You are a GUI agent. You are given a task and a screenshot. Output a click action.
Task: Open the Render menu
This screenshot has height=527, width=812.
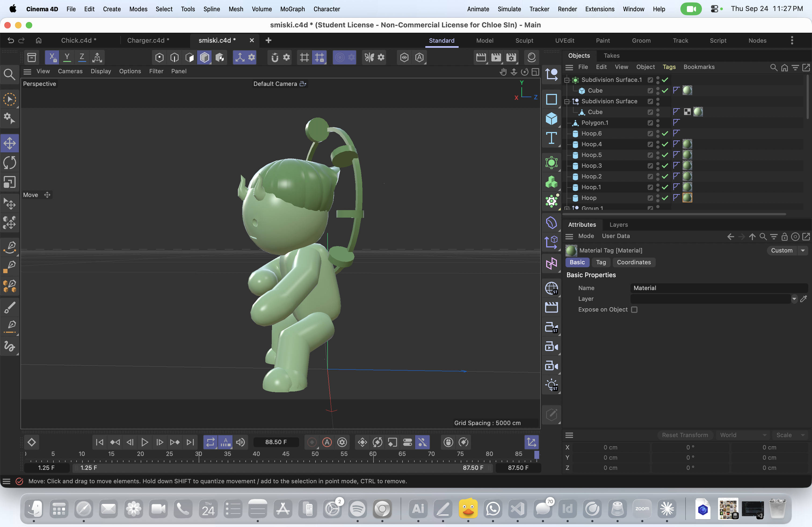pyautogui.click(x=567, y=9)
